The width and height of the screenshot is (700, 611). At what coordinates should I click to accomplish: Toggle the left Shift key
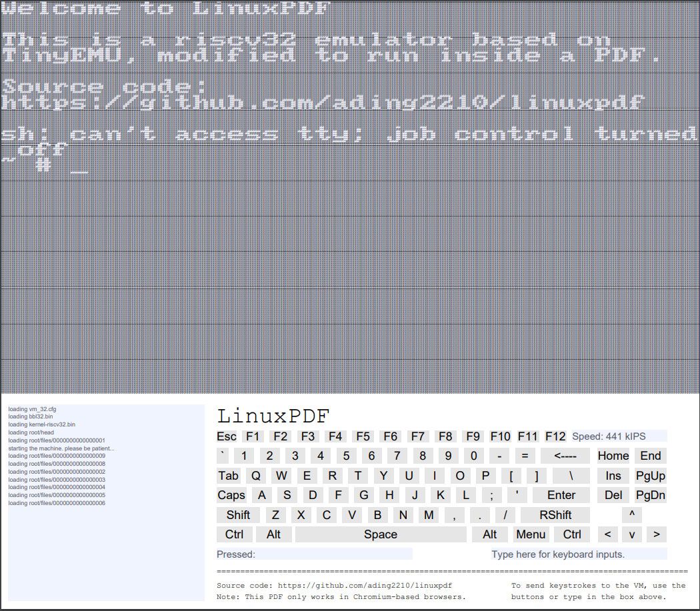pyautogui.click(x=237, y=514)
